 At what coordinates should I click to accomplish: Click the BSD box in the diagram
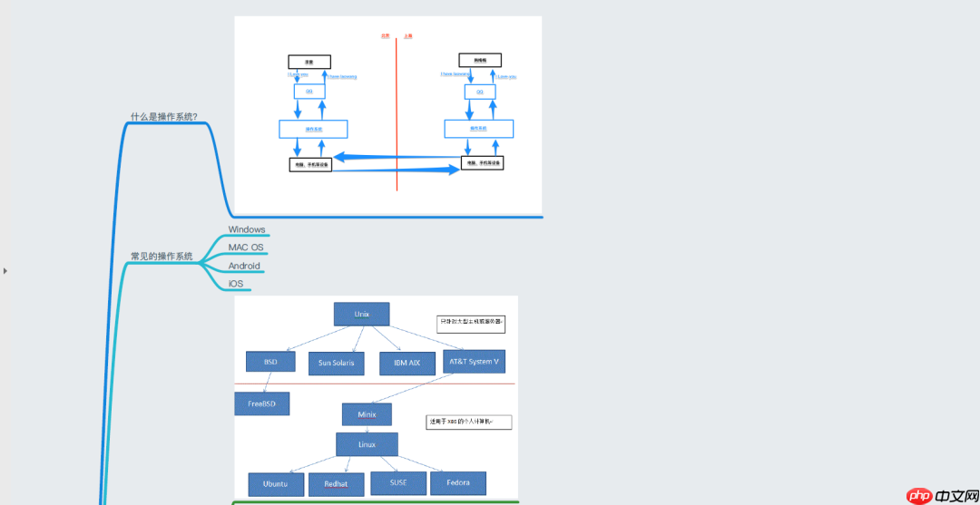click(270, 362)
